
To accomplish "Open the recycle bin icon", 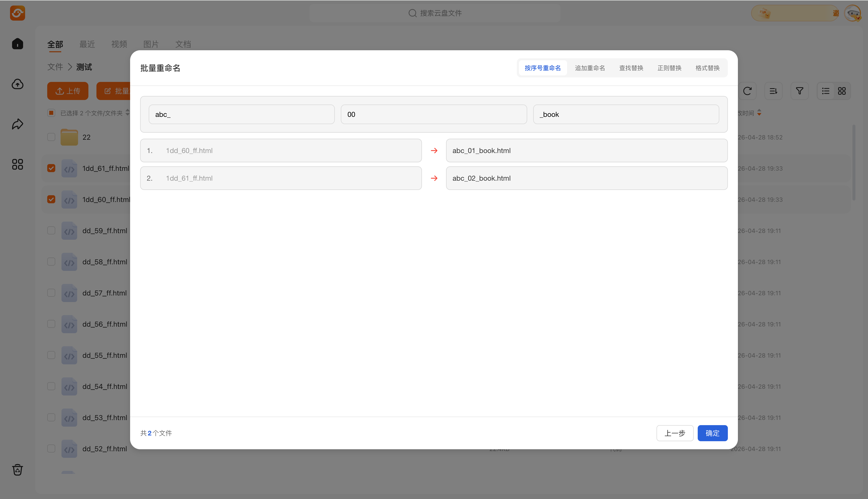I will 18,470.
